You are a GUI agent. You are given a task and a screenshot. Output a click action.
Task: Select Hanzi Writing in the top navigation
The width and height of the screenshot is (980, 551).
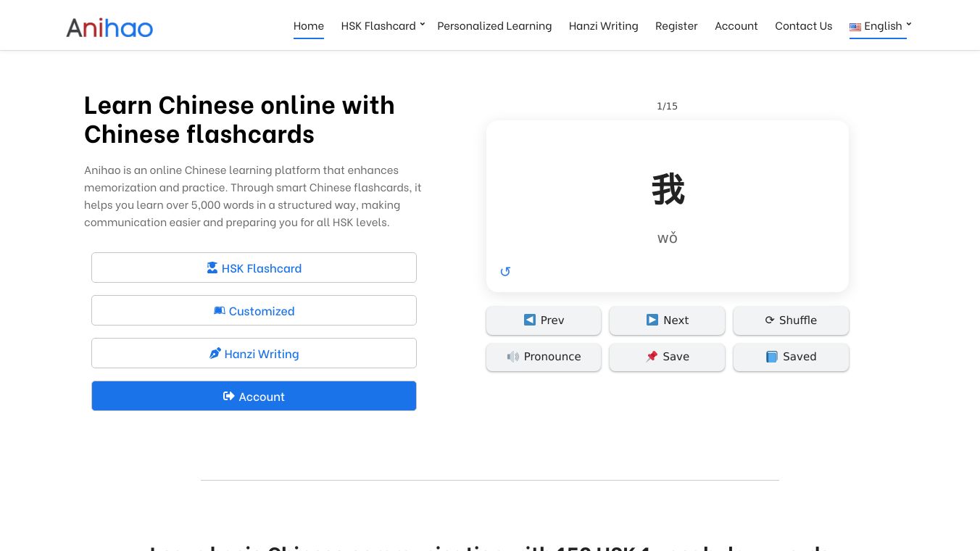click(x=604, y=26)
